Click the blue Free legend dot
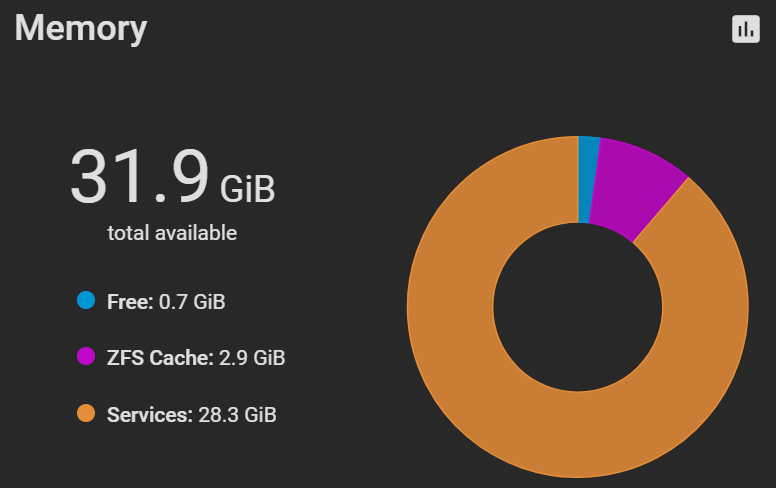The image size is (776, 488). 86,300
